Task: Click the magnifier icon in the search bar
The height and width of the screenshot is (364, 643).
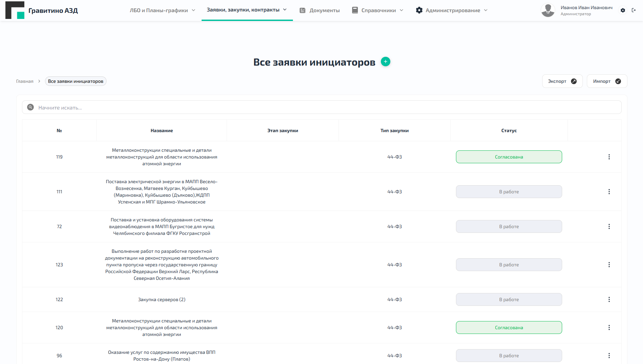Action: coord(30,107)
